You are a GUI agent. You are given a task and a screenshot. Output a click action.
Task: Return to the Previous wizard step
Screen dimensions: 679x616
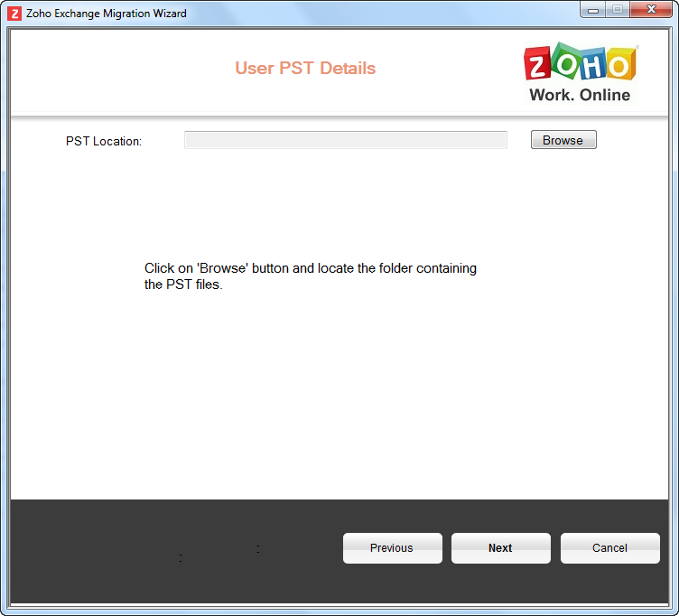(x=393, y=548)
